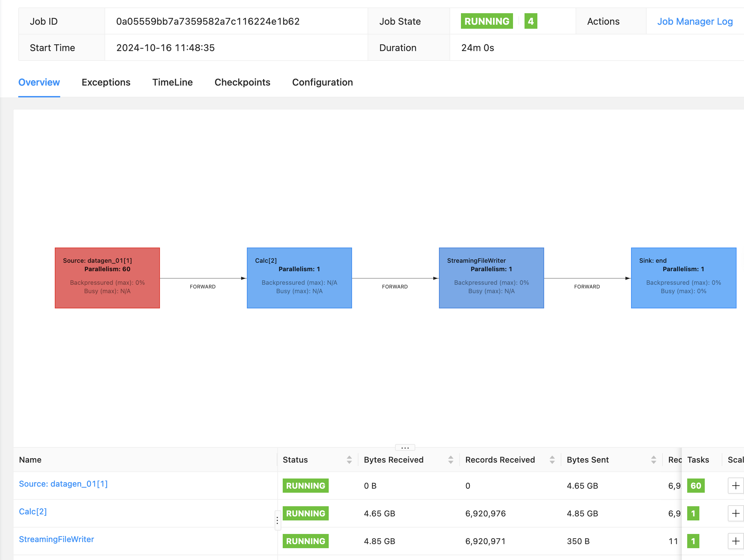Click the plus scale icon for Calc[2] row
Image resolution: width=744 pixels, height=560 pixels.
(x=736, y=513)
